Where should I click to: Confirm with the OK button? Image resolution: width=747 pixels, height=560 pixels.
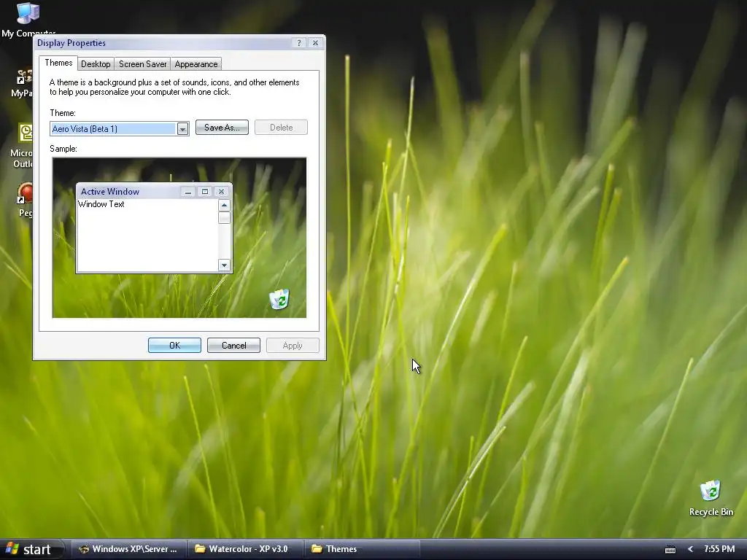point(174,345)
